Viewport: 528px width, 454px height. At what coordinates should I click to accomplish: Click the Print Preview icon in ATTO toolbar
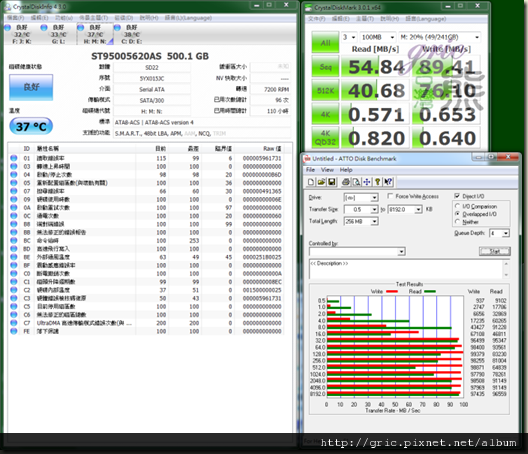pyautogui.click(x=356, y=182)
